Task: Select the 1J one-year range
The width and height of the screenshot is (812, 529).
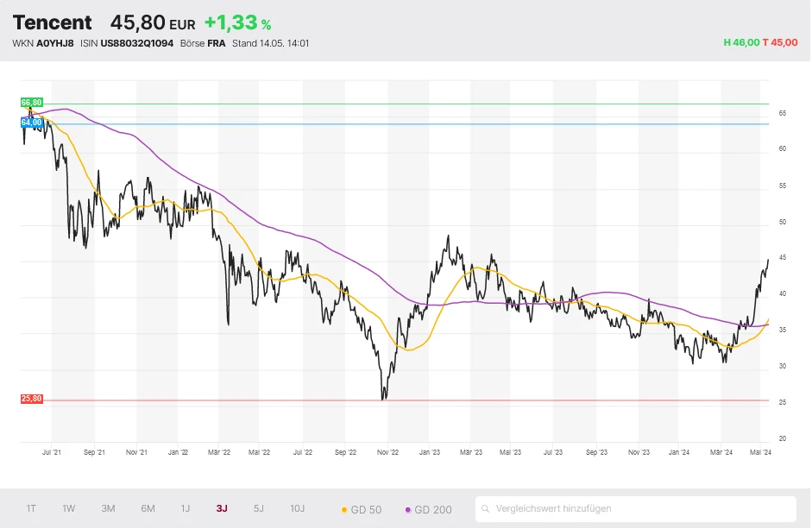Action: [x=185, y=508]
